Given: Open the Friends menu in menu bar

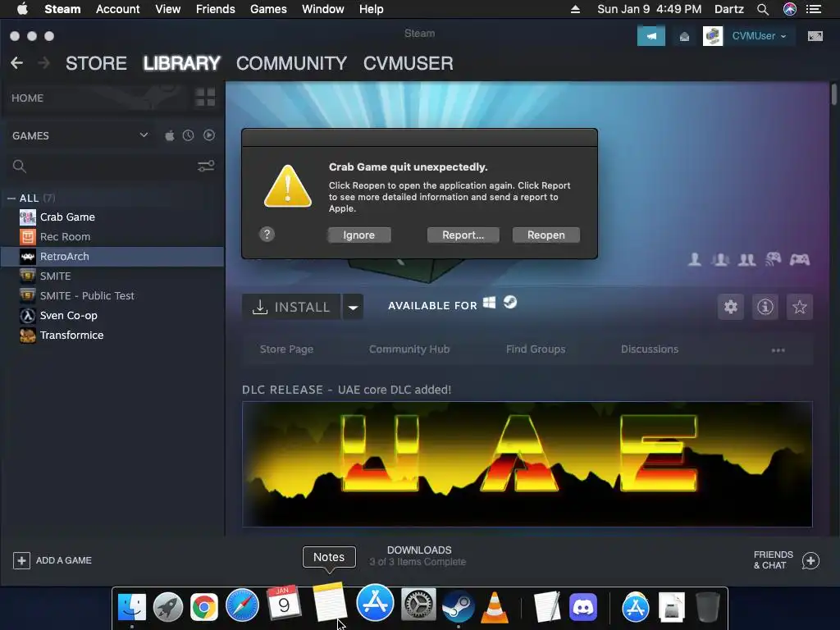Looking at the screenshot, I should click(216, 9).
